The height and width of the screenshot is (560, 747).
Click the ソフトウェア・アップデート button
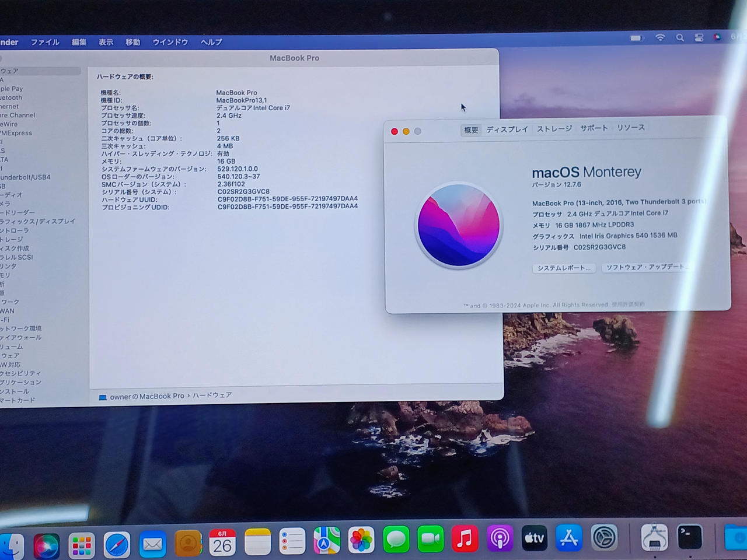[646, 267]
